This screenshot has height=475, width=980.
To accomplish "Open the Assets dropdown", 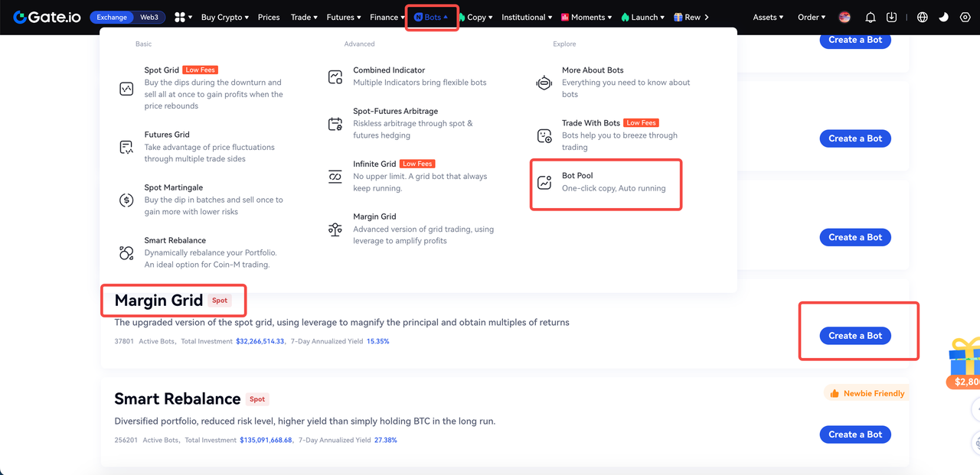I will pos(768,17).
